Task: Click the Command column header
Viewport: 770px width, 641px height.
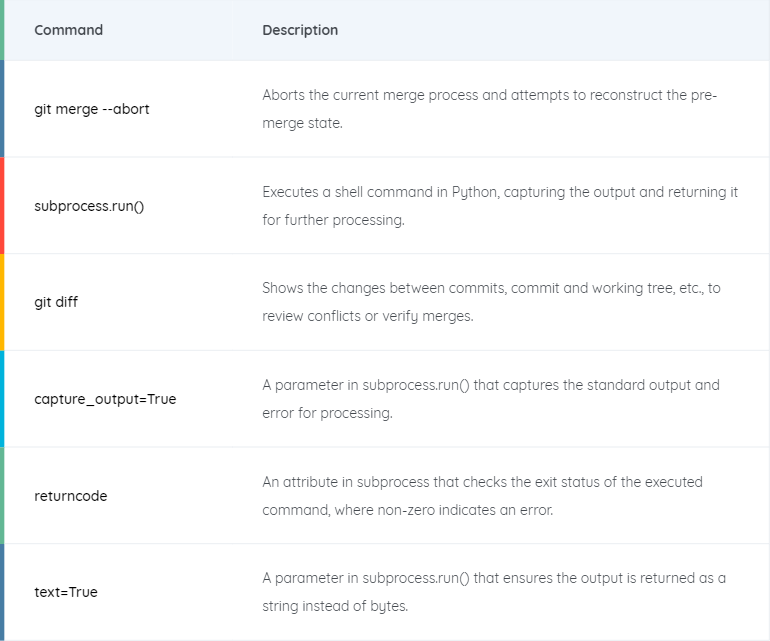Action: [x=69, y=30]
